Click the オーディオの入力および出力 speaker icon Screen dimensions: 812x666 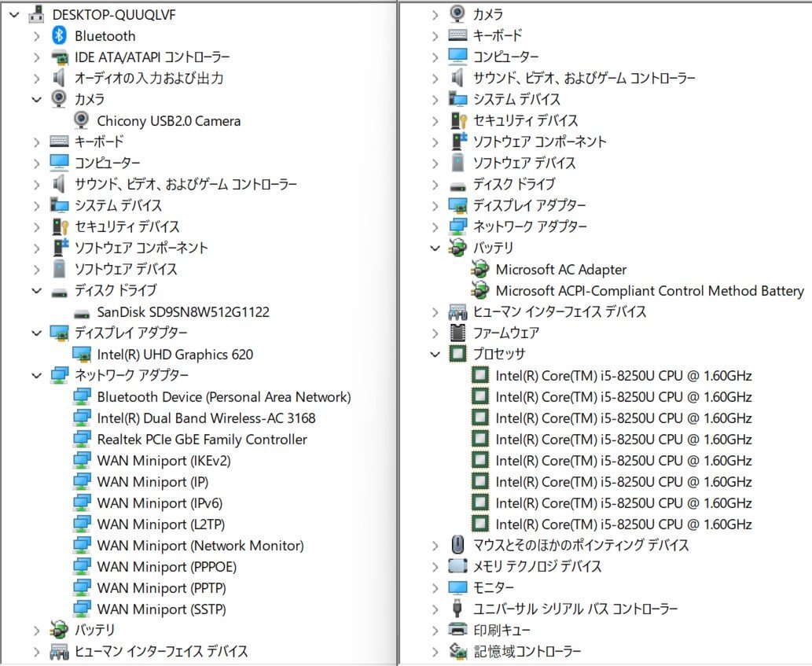[x=59, y=78]
